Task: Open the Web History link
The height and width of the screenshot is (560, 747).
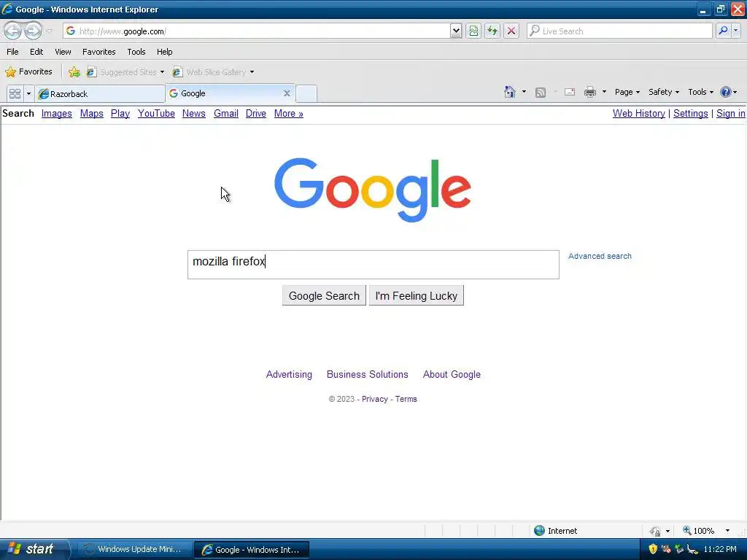Action: (x=639, y=113)
